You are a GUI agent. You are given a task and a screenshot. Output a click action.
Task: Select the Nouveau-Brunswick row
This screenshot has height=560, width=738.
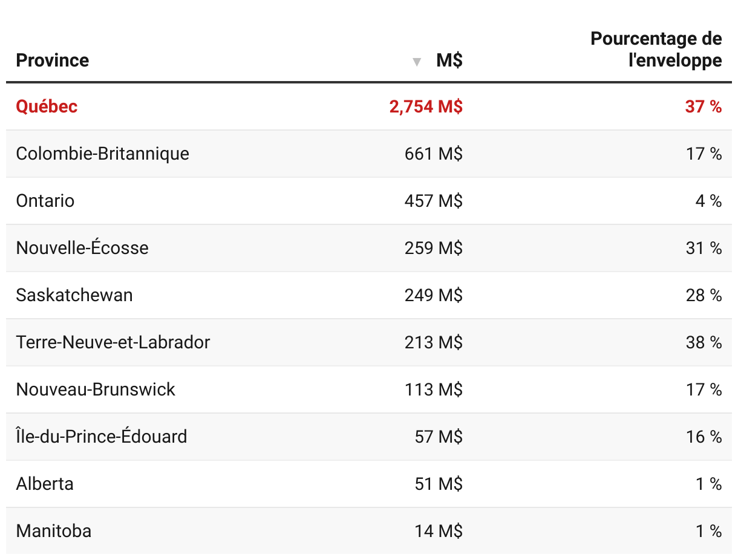[369, 389]
